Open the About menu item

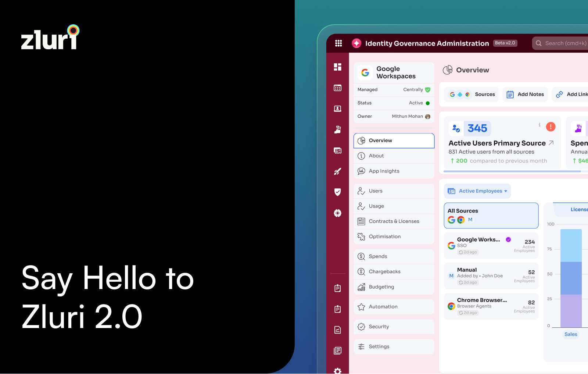[x=394, y=156]
